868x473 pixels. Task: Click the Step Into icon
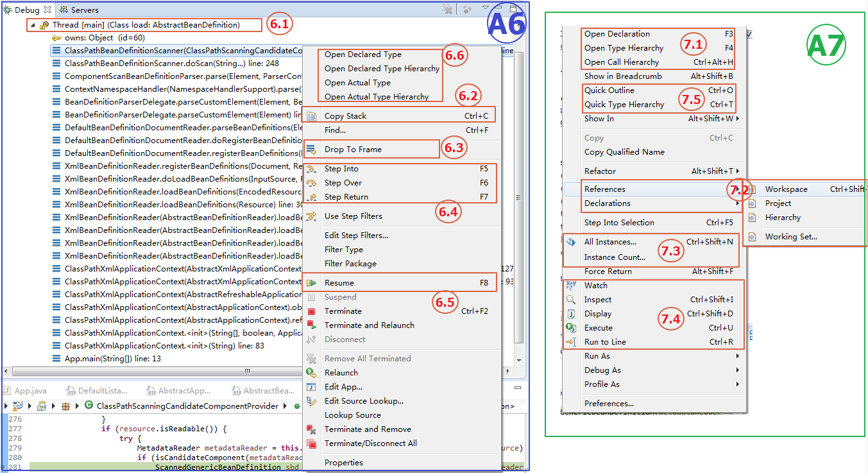pos(311,168)
